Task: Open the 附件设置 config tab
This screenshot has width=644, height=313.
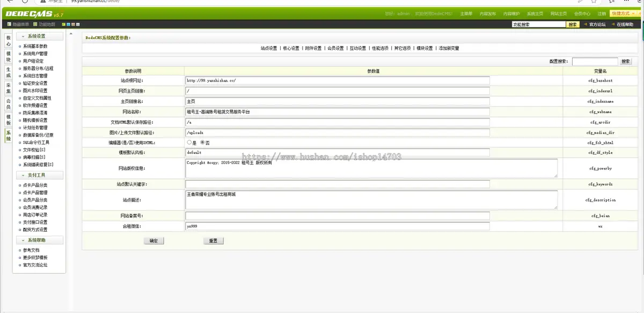Action: [313, 48]
